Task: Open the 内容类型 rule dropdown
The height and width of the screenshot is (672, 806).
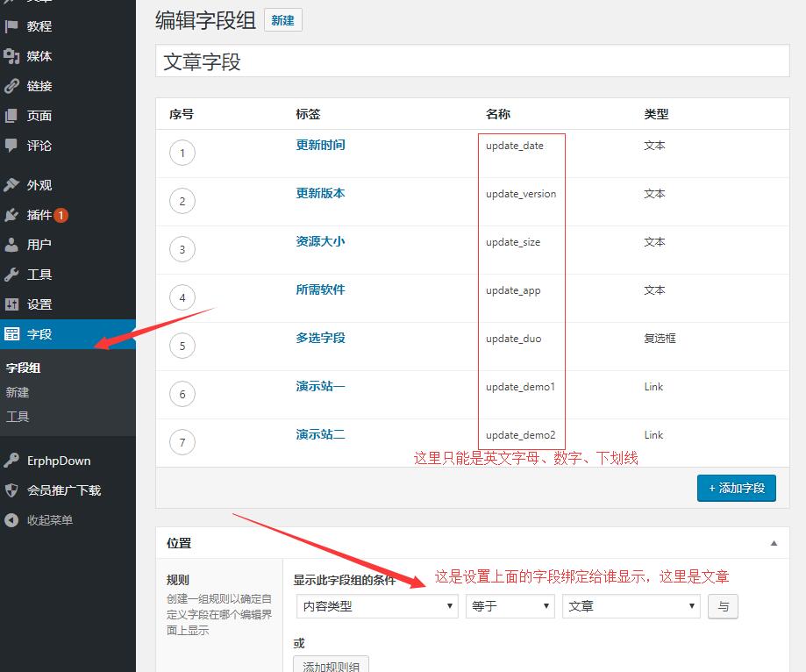Action: (x=377, y=606)
